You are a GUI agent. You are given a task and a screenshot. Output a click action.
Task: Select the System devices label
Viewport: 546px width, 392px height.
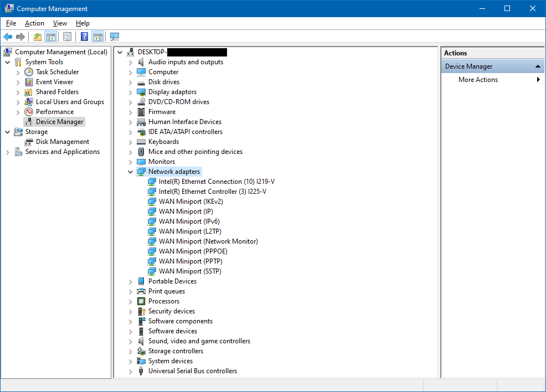click(171, 361)
